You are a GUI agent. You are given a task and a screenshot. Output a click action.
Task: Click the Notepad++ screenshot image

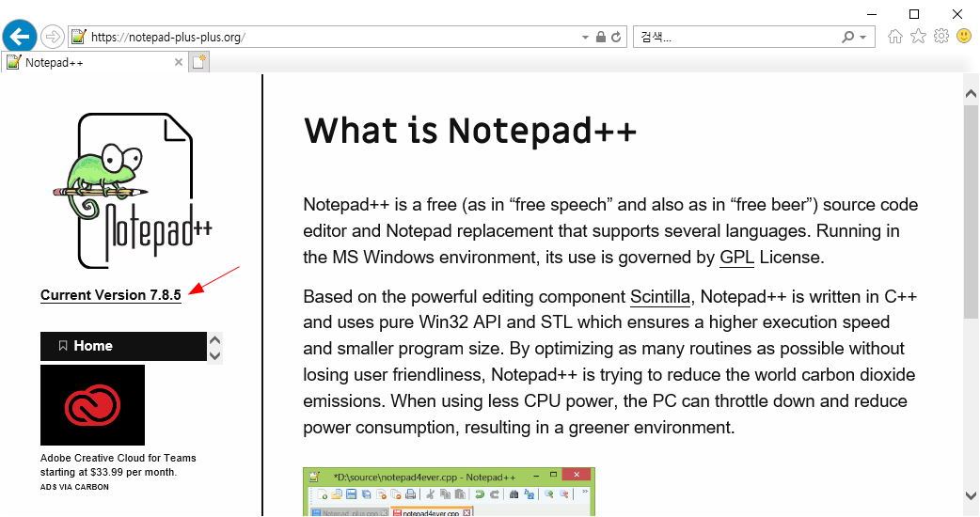pos(449,492)
